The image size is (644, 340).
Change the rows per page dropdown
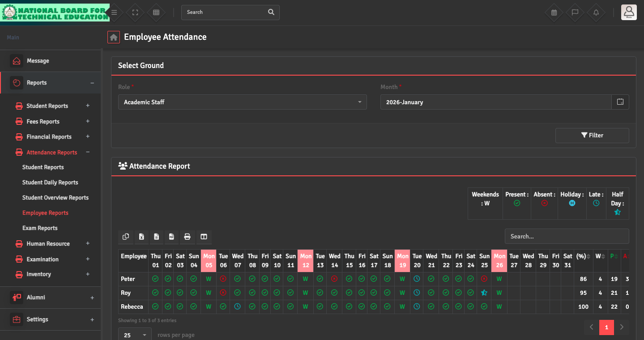pyautogui.click(x=134, y=335)
